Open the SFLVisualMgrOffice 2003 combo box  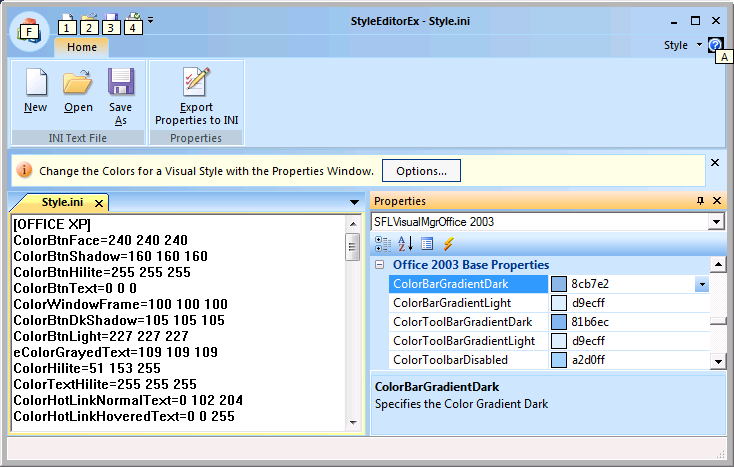[716, 222]
